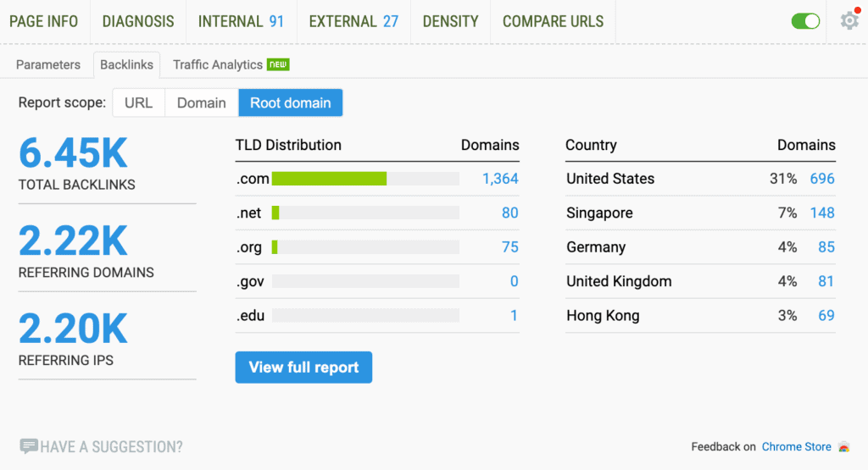The image size is (868, 470).
Task: Click the chat bubble suggestion icon
Action: (x=29, y=446)
